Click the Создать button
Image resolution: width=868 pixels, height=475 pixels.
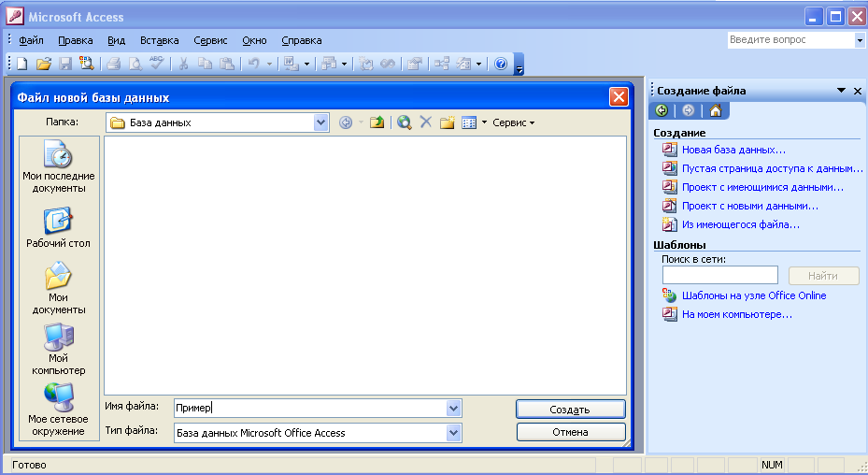pyautogui.click(x=571, y=410)
